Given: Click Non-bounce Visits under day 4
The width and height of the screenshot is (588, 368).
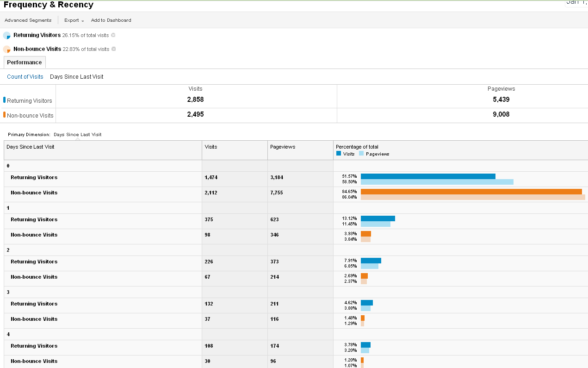Looking at the screenshot, I should (x=34, y=361).
